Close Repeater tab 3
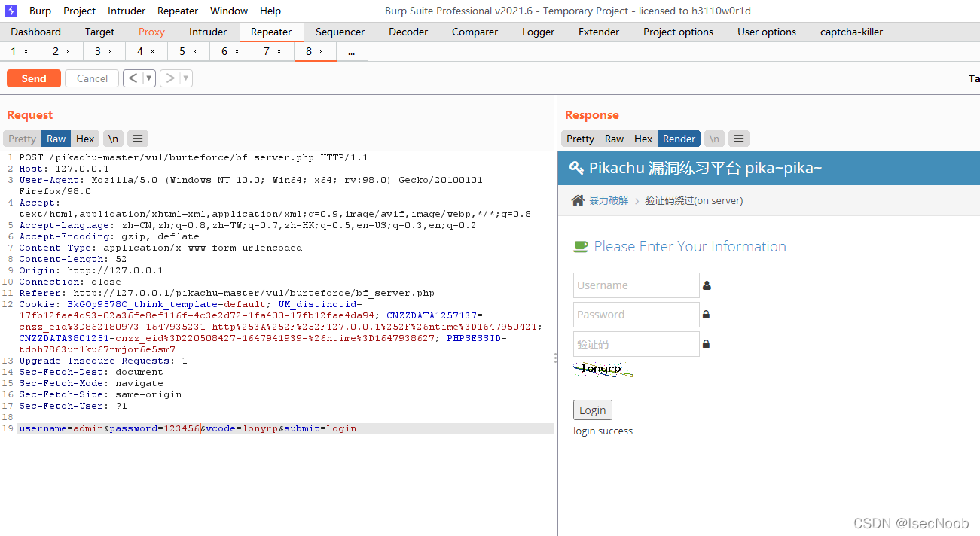Image resolution: width=980 pixels, height=536 pixels. pyautogui.click(x=110, y=52)
